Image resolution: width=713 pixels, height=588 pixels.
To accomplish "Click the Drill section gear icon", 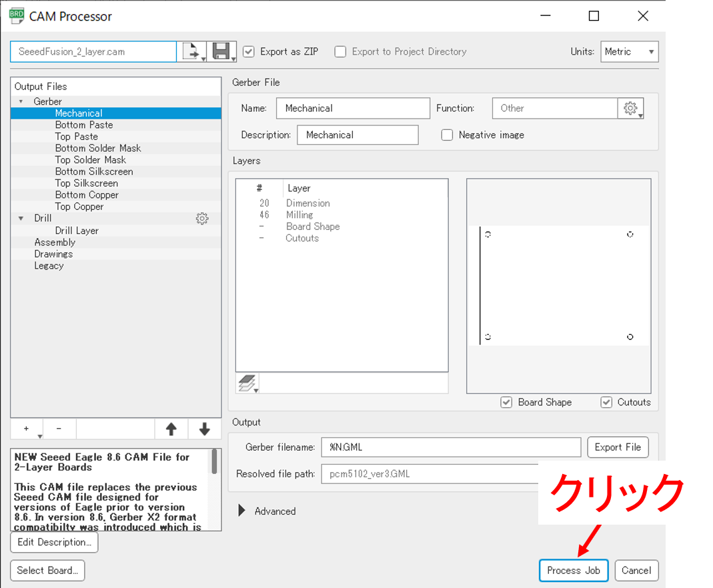I will click(x=202, y=219).
